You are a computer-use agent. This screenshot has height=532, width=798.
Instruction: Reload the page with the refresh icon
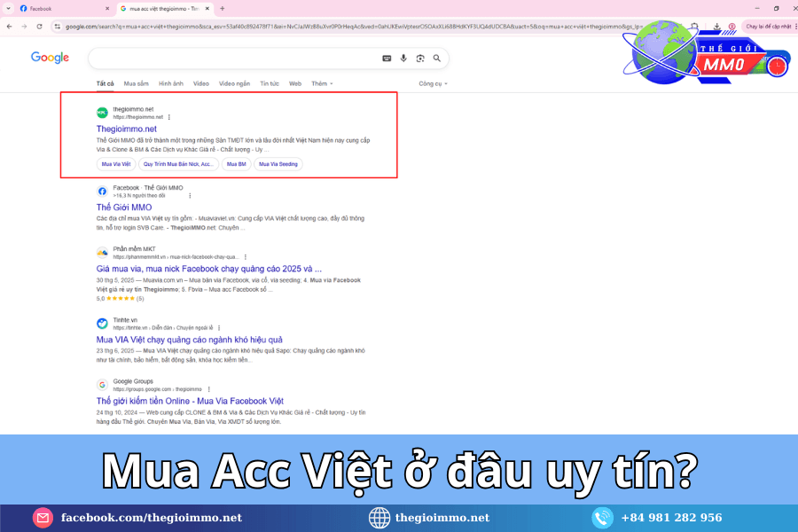(x=40, y=27)
